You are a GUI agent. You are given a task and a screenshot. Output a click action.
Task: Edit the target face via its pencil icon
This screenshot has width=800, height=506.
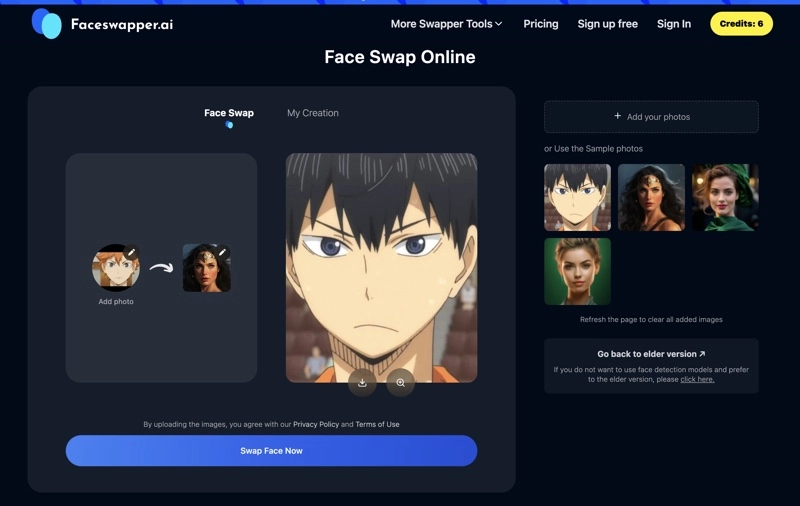tap(223, 252)
